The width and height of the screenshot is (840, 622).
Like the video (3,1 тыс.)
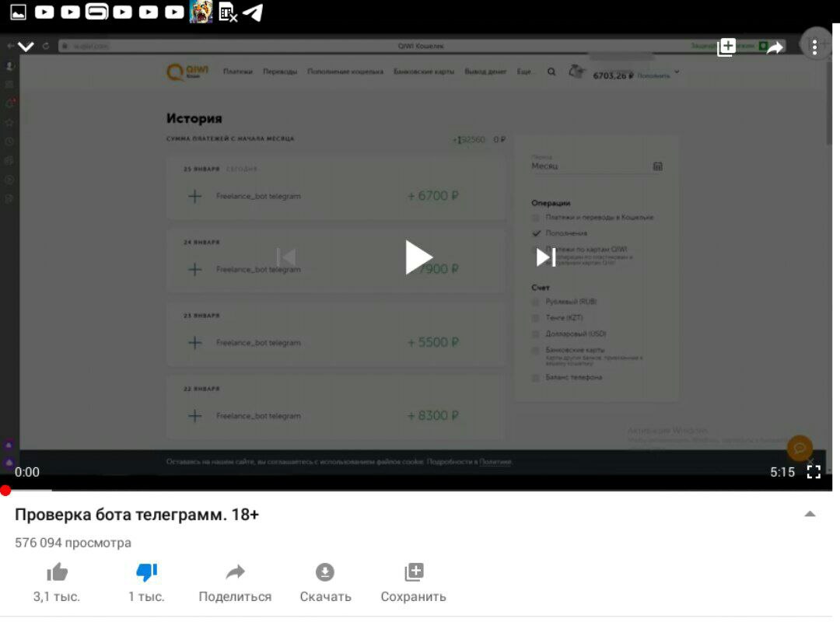coord(57,582)
